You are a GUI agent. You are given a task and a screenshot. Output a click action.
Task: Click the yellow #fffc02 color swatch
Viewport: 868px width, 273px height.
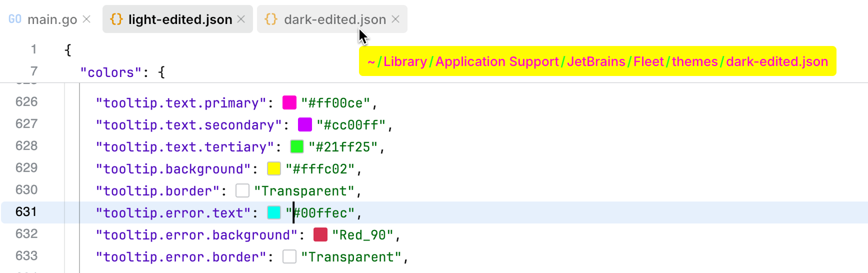pyautogui.click(x=274, y=168)
